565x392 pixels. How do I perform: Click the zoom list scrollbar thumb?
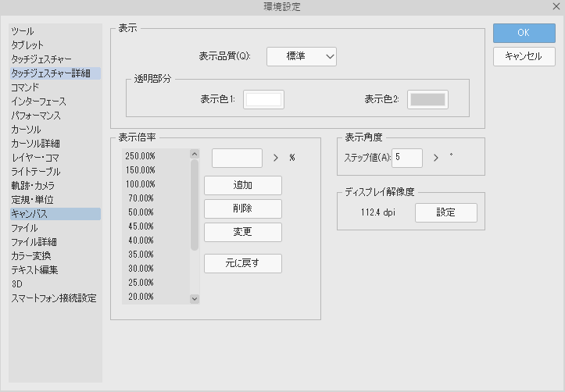[x=195, y=205]
